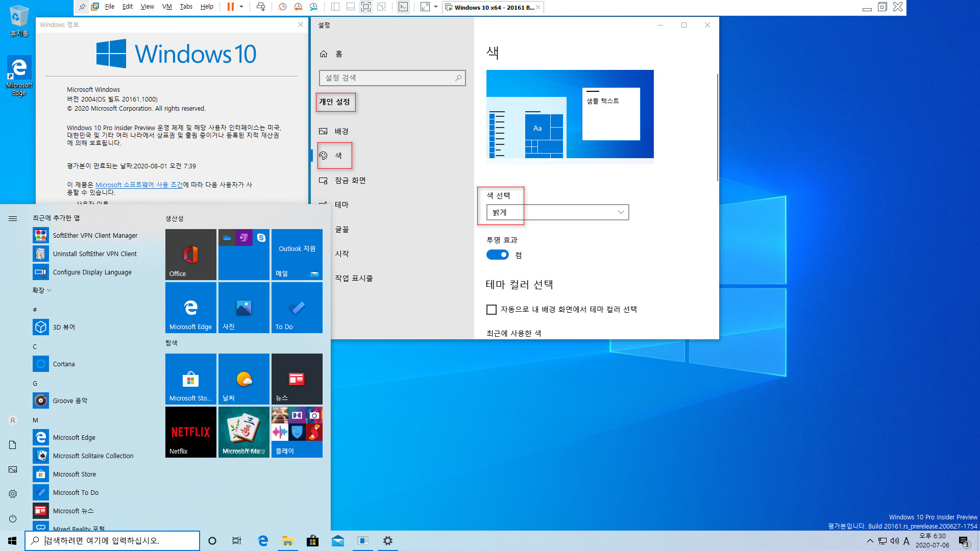Viewport: 980px width, 551px height.
Task: Click the Windows 10 x64 VM tab
Action: click(493, 7)
